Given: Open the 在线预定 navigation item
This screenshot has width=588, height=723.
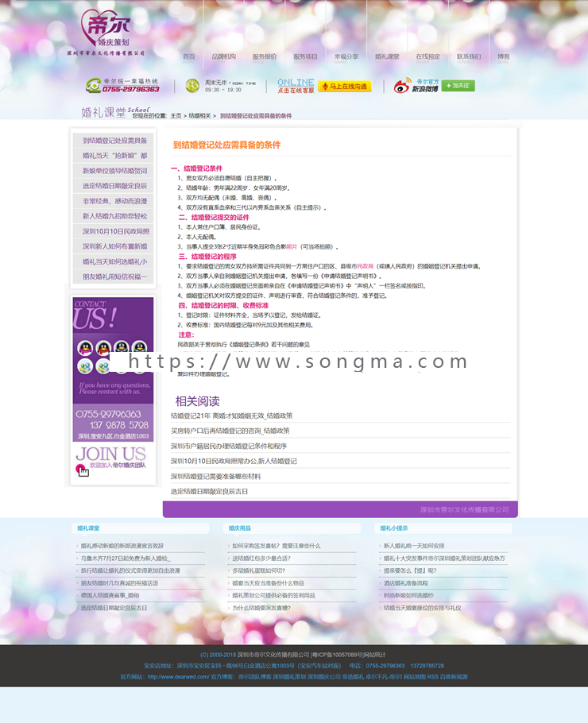Looking at the screenshot, I should coord(428,56).
